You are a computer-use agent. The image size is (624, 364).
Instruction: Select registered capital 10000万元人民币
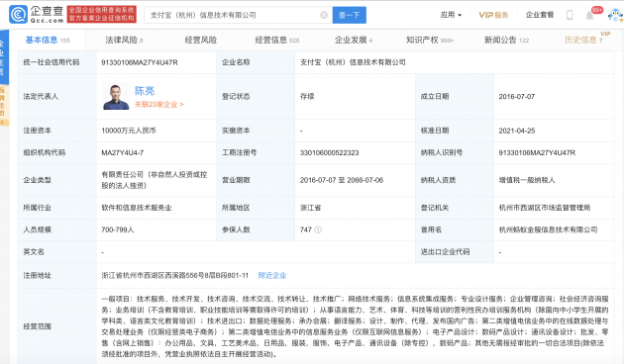[129, 131]
